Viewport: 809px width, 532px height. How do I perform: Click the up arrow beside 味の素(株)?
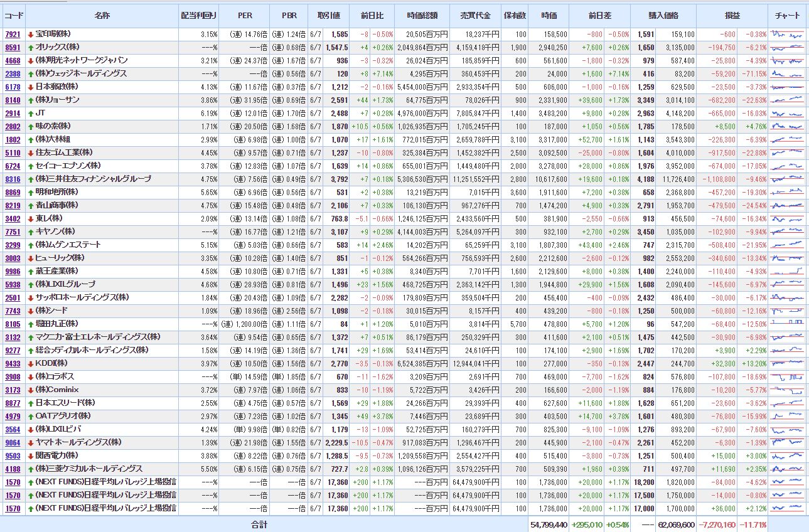[31, 126]
